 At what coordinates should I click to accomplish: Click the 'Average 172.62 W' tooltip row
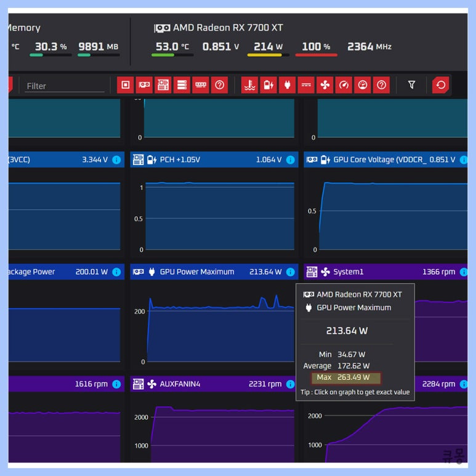click(336, 366)
